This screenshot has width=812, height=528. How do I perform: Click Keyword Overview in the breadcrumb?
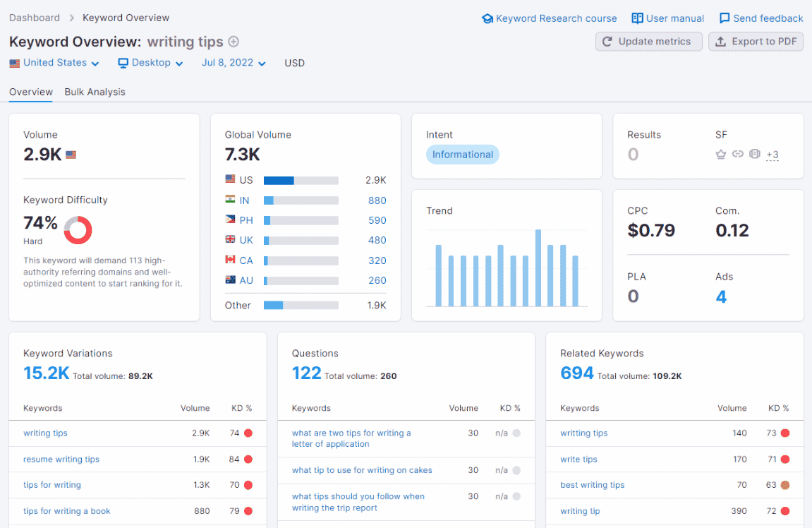[x=126, y=18]
